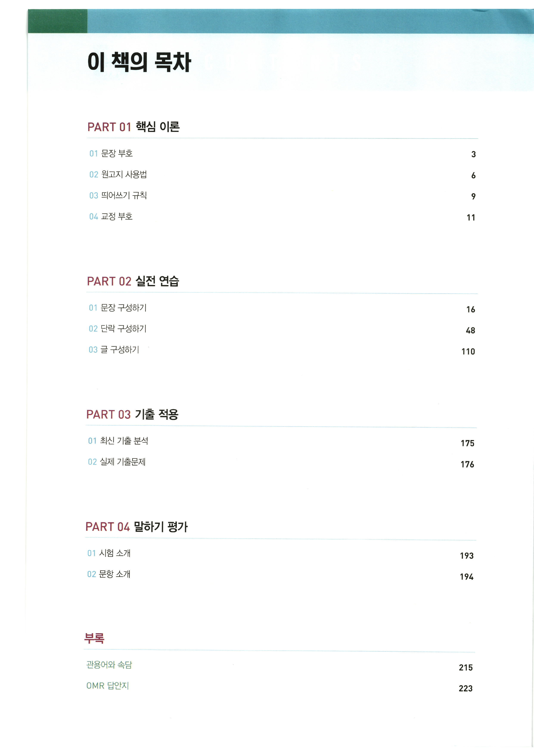
Task: Select the 'PART 04 말하기 평가' heading
Action: [137, 527]
